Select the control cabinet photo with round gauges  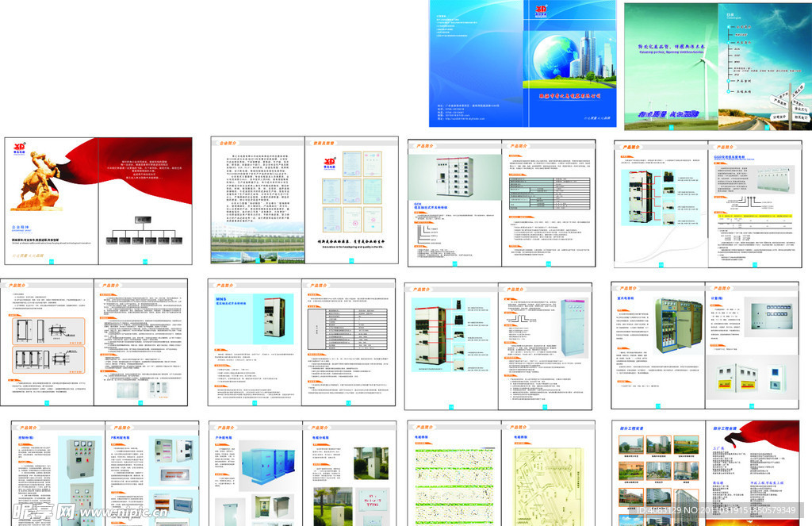click(x=79, y=459)
